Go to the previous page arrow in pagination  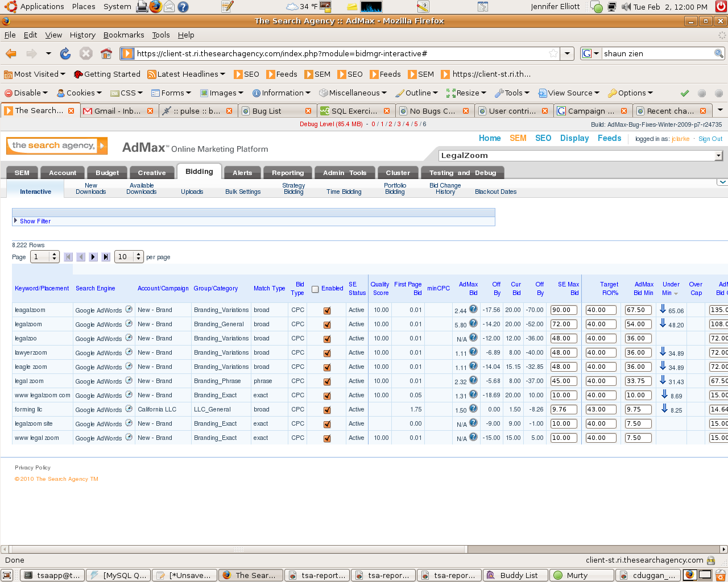coord(81,257)
